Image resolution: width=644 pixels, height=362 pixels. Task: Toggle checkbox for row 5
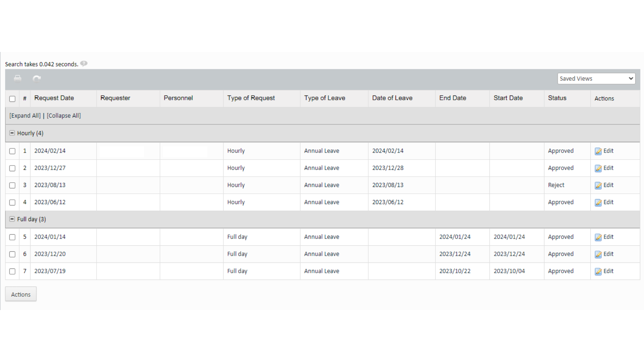12,236
